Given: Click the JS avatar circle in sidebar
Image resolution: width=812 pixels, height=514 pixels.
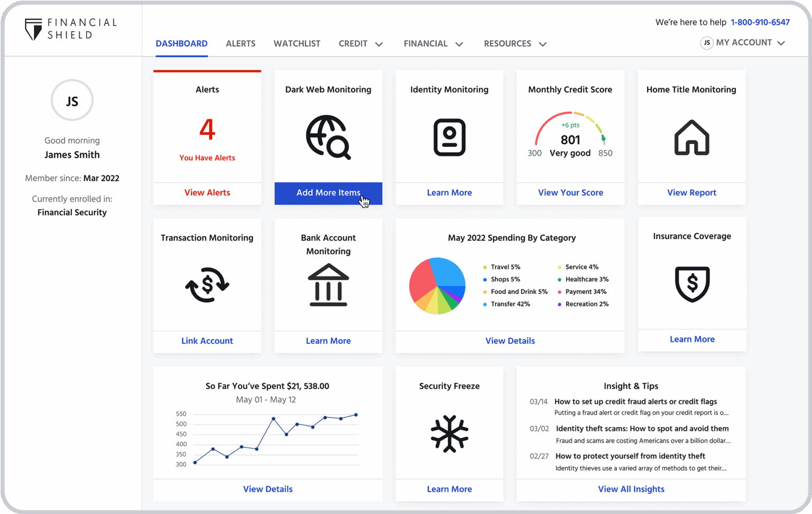Looking at the screenshot, I should 72,100.
